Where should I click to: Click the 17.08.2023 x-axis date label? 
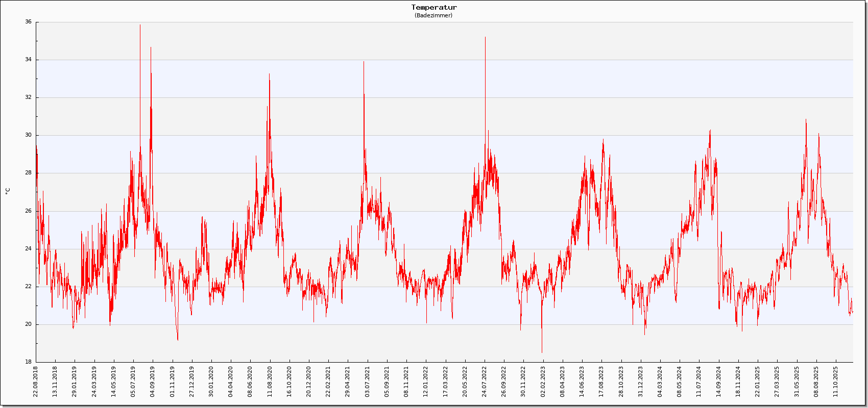601,381
